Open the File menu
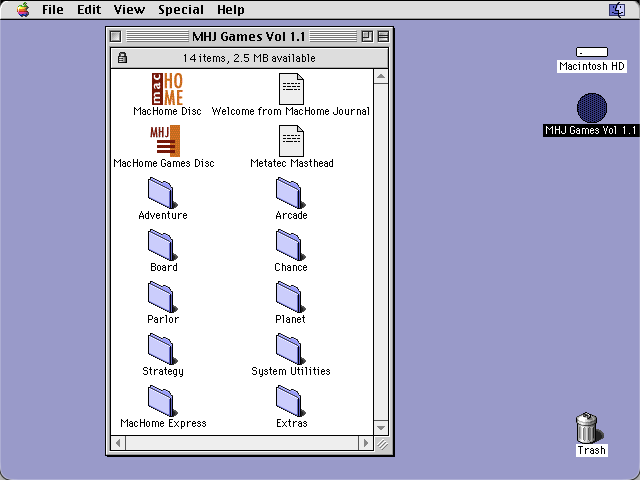 [x=53, y=9]
